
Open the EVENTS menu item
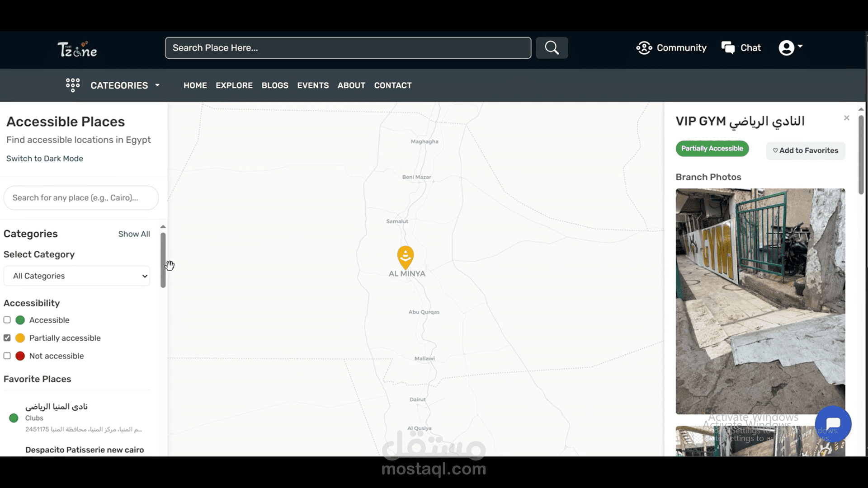tap(313, 85)
